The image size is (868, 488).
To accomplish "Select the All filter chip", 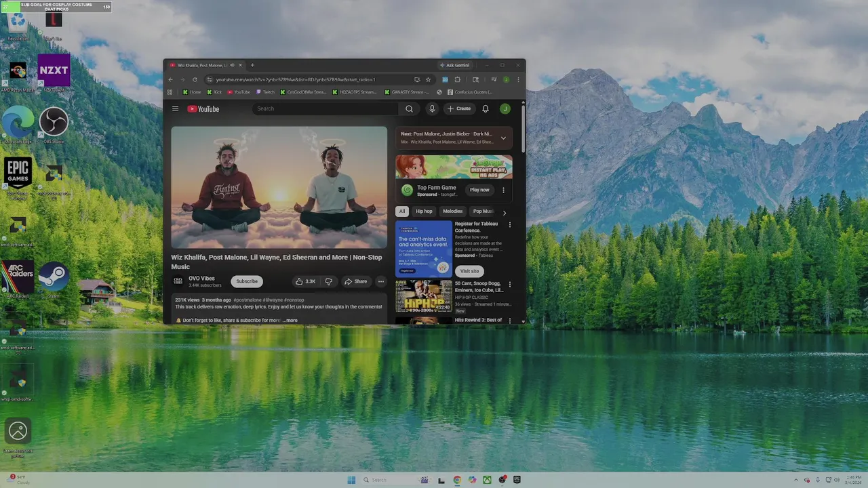I will tap(401, 211).
